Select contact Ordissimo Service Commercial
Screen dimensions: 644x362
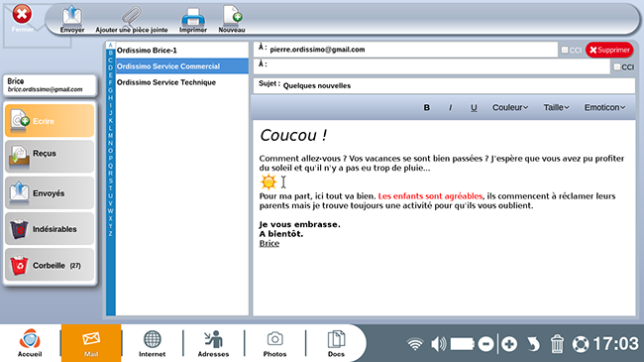pos(182,66)
